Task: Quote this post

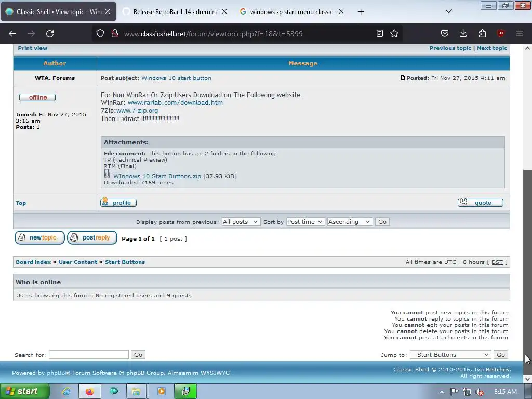Action: tap(481, 203)
